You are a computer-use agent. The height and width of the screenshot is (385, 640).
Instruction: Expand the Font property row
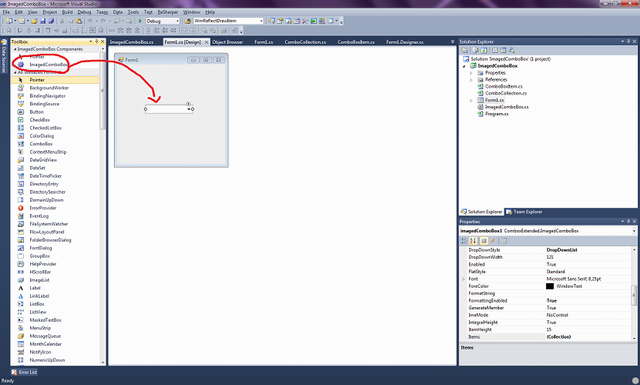pyautogui.click(x=463, y=279)
